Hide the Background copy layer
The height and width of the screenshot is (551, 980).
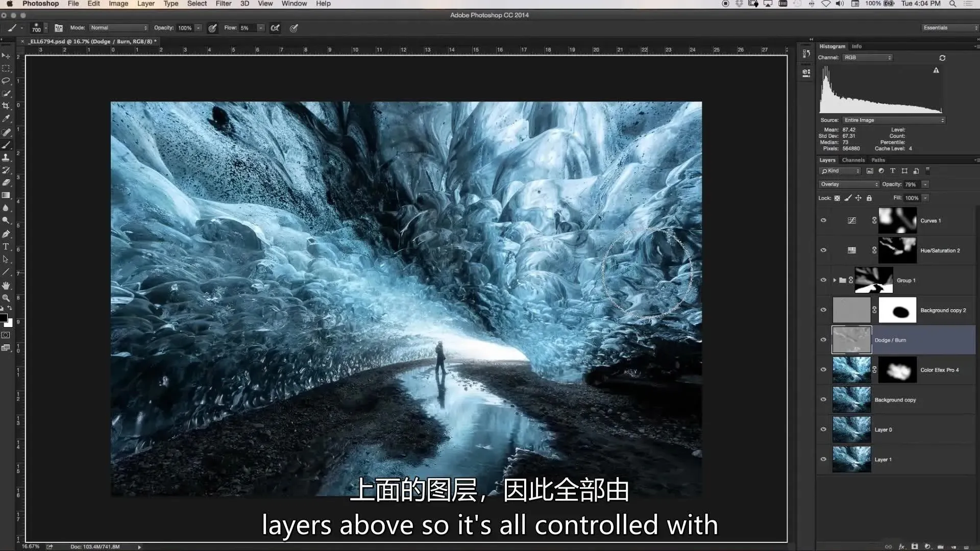coord(823,399)
